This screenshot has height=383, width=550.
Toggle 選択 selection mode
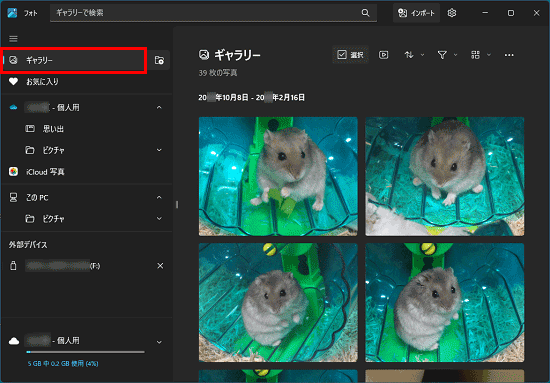[x=350, y=55]
